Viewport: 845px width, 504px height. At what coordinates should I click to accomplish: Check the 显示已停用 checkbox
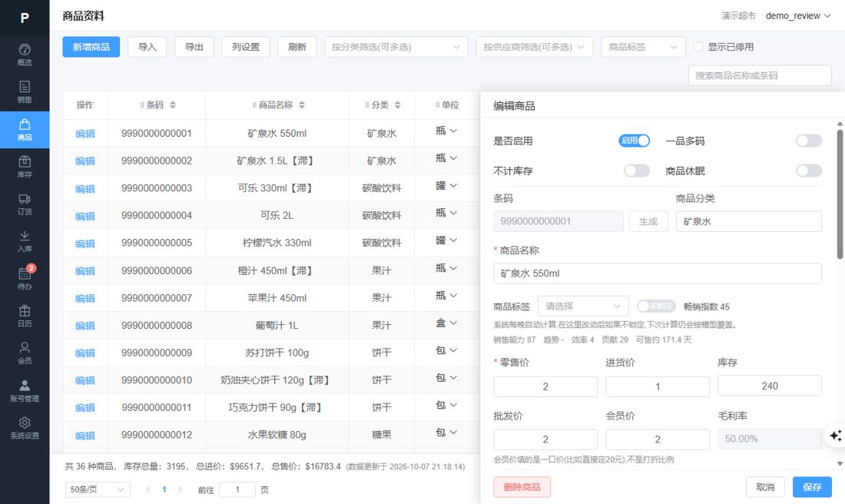(698, 47)
